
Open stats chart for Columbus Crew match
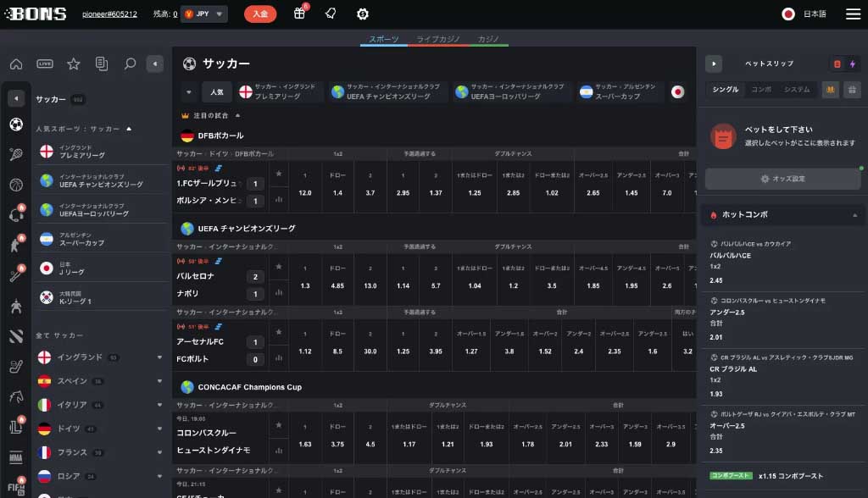(279, 451)
